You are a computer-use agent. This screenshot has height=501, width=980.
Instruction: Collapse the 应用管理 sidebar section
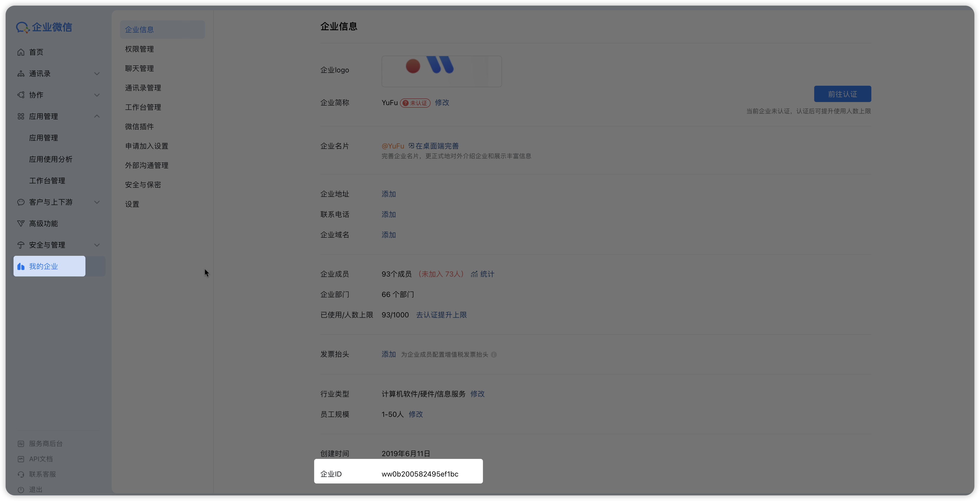[97, 116]
